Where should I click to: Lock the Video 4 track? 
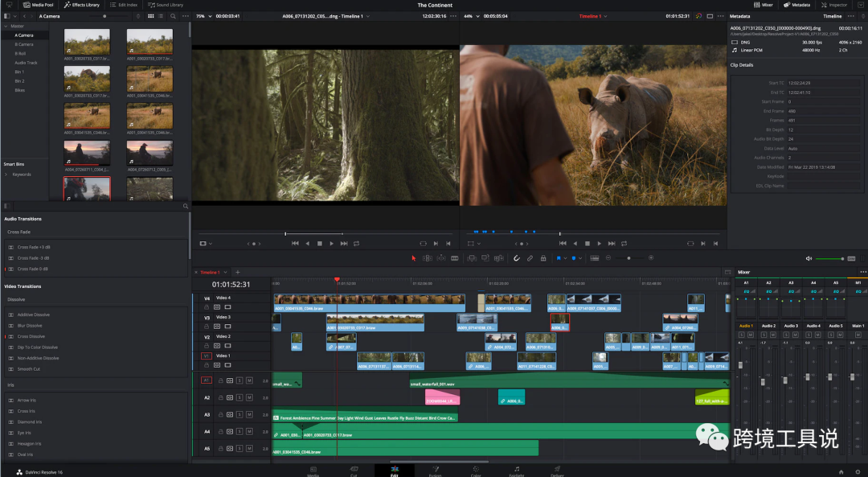(x=207, y=307)
